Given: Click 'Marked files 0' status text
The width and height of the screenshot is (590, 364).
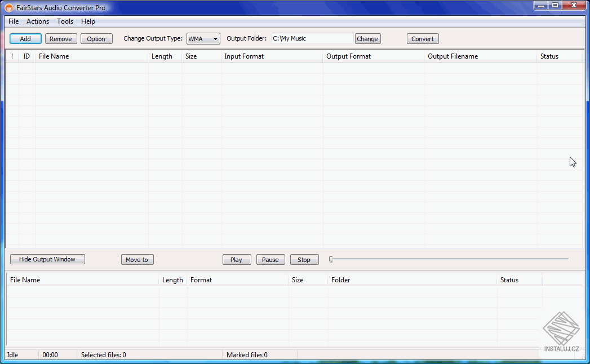Looking at the screenshot, I should [247, 355].
